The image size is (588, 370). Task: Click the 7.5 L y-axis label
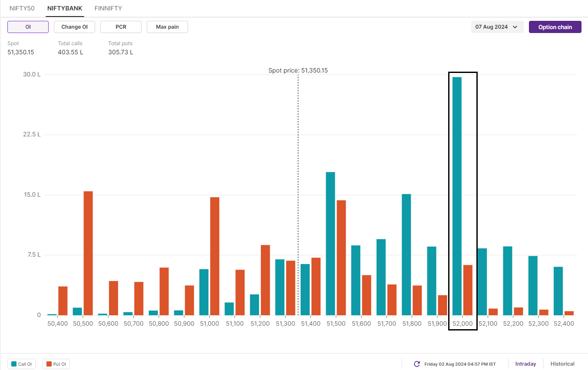(x=33, y=255)
